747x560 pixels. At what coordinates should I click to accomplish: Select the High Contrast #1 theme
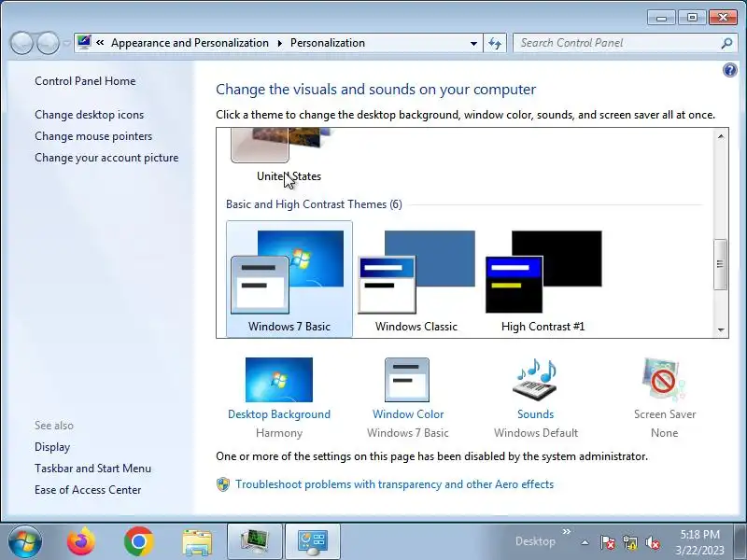tap(543, 279)
